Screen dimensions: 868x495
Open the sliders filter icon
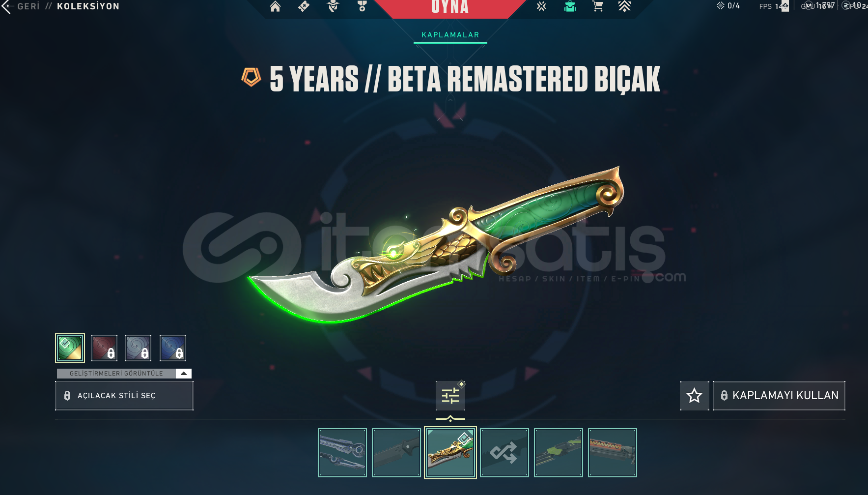point(450,396)
